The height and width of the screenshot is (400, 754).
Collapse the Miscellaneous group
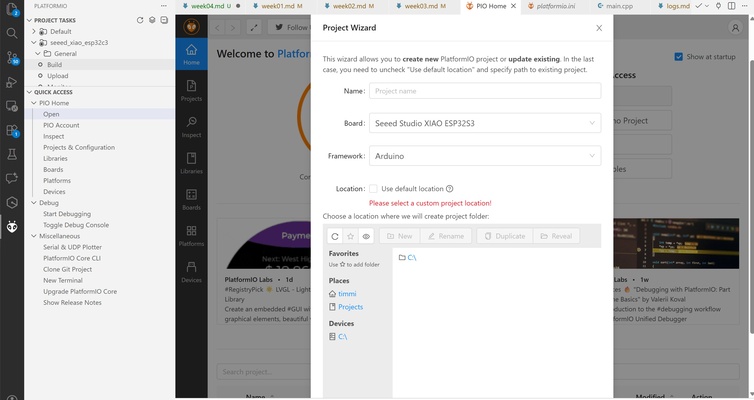click(34, 236)
